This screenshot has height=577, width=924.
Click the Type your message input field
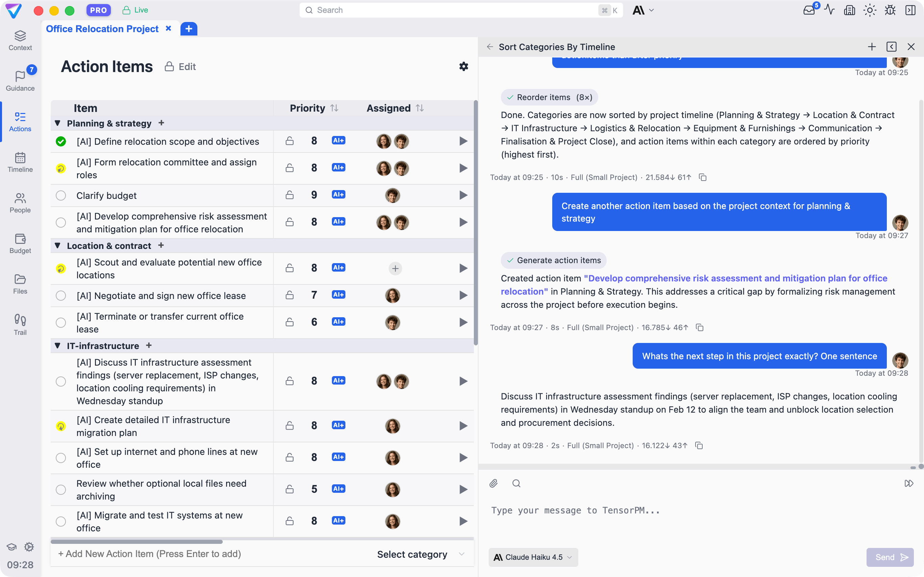[x=648, y=511]
